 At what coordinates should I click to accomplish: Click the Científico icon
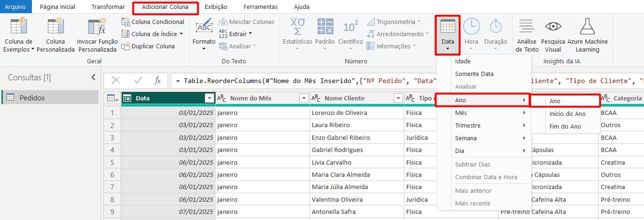click(351, 26)
